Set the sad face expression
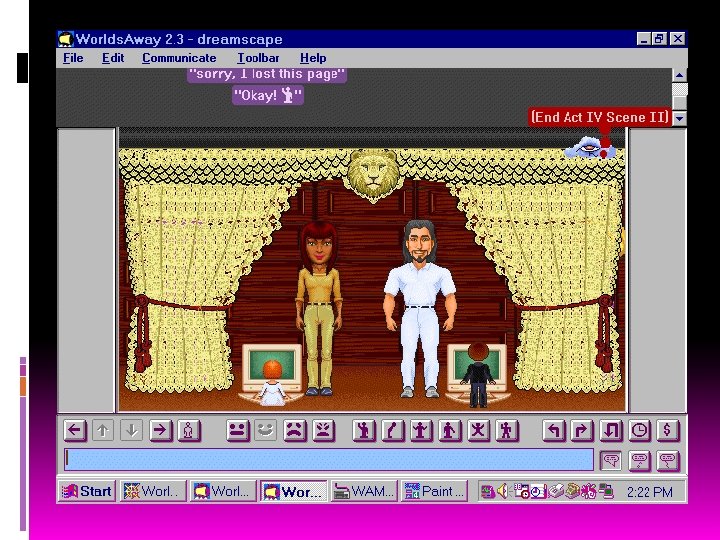Image resolution: width=720 pixels, height=540 pixels. (295, 431)
